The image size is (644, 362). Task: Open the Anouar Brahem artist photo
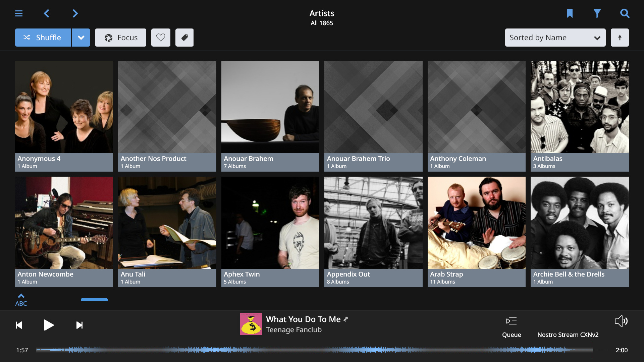point(270,107)
